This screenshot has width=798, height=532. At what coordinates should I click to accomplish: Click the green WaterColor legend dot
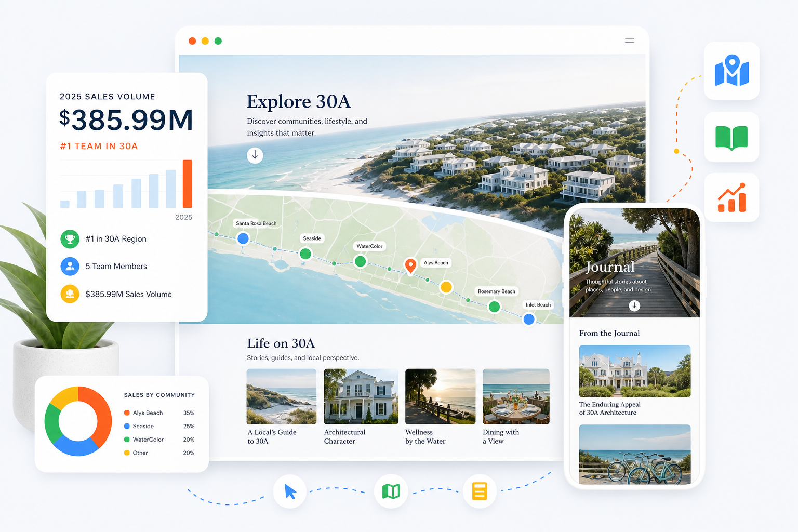pyautogui.click(x=127, y=440)
